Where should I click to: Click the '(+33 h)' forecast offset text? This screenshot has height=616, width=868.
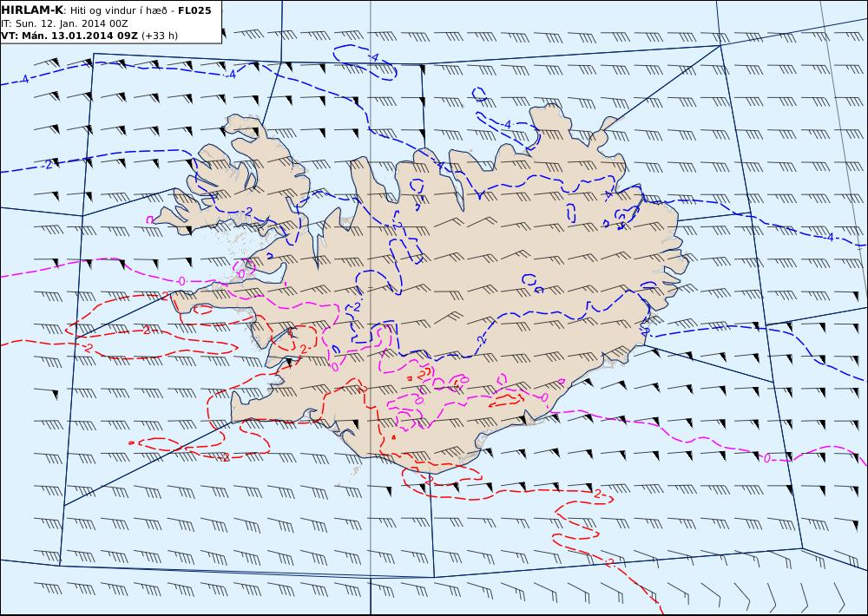[160, 36]
